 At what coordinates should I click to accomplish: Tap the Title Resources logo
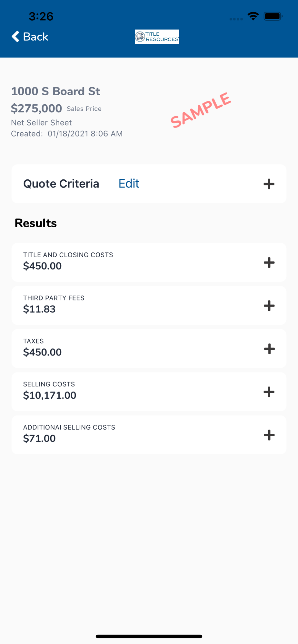[x=157, y=37]
